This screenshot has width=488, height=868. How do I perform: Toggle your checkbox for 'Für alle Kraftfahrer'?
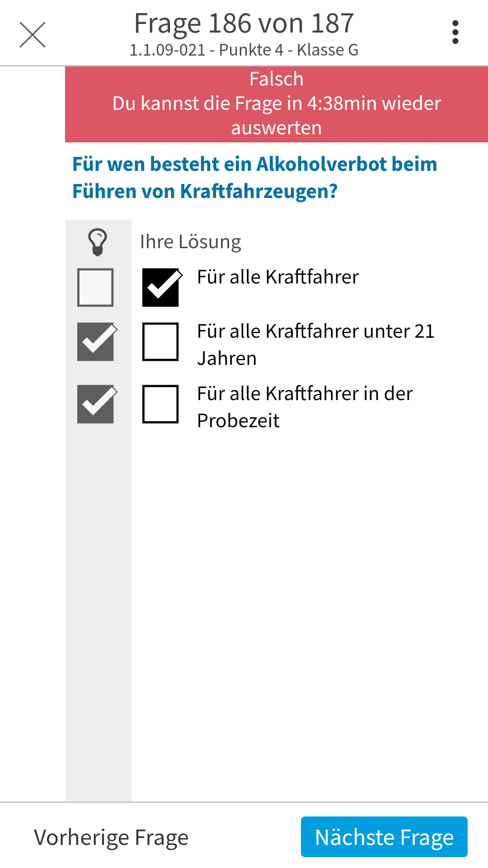pyautogui.click(x=160, y=288)
